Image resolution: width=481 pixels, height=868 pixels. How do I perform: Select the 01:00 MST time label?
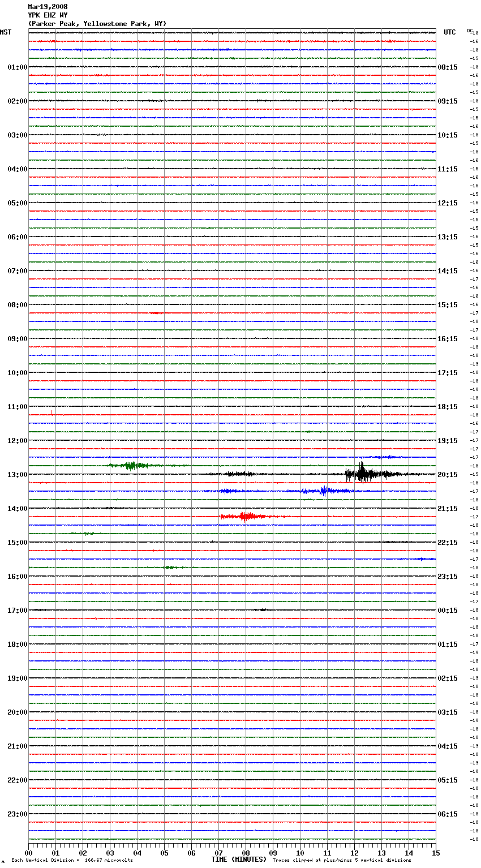pyautogui.click(x=18, y=67)
